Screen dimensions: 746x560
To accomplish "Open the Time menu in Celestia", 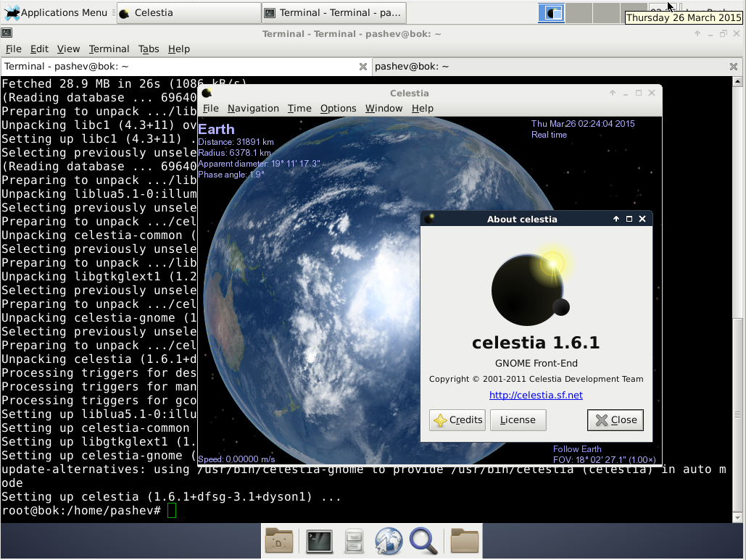I will [299, 109].
